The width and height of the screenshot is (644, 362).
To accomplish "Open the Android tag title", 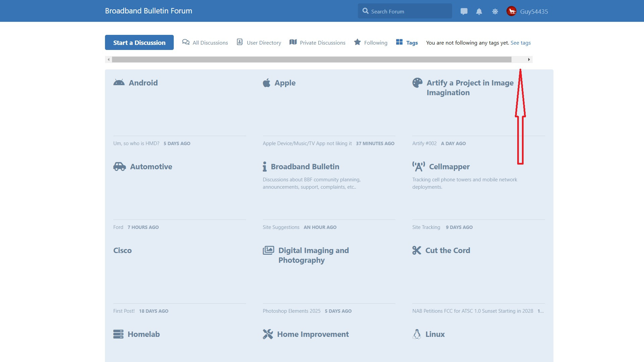I will click(143, 83).
